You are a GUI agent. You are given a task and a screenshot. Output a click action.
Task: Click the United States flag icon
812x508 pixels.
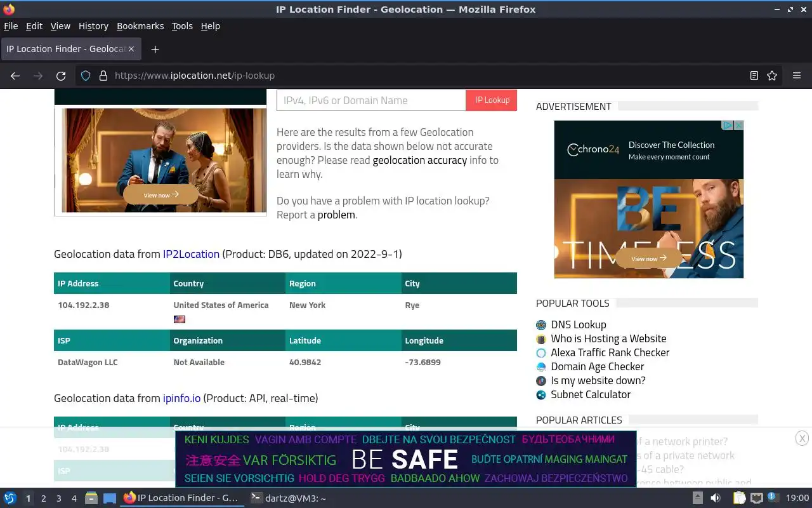[180, 319]
